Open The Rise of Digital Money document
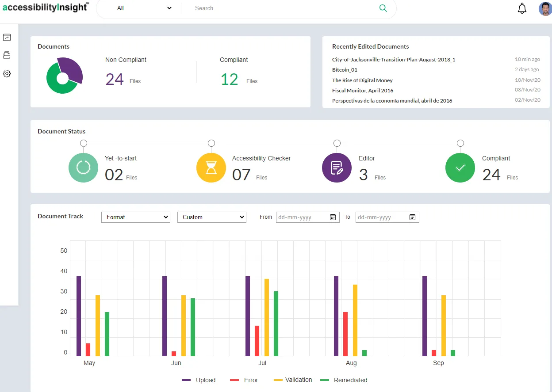This screenshot has width=552, height=392. click(x=362, y=80)
